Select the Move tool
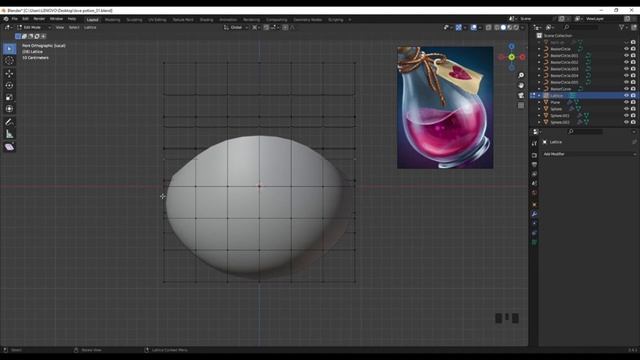 tap(9, 73)
